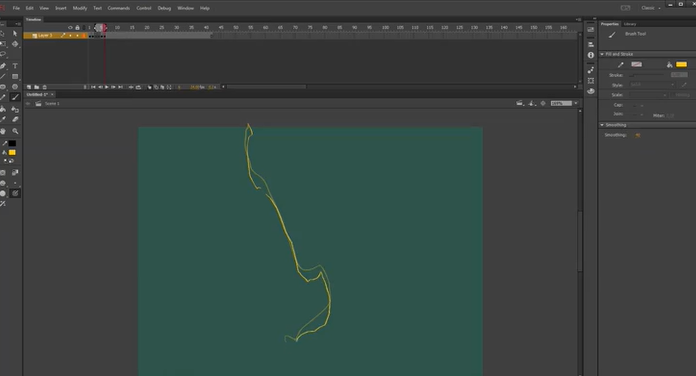696x376 pixels.
Task: Click the New Layer button
Action: click(x=29, y=87)
